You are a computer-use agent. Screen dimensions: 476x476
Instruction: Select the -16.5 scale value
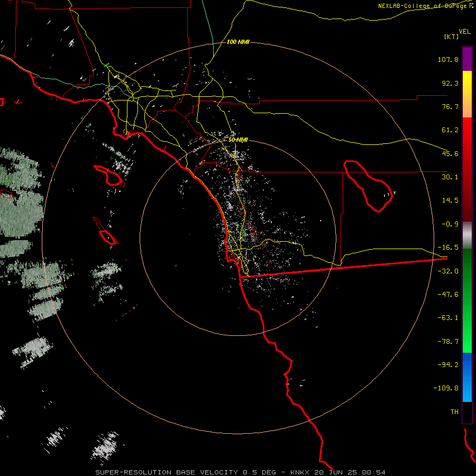pyautogui.click(x=448, y=248)
